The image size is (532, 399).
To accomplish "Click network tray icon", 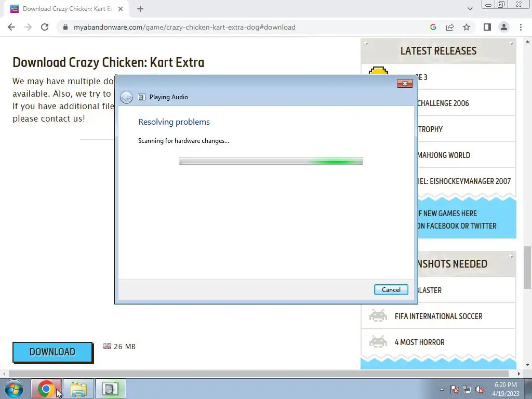I will pyautogui.click(x=467, y=389).
